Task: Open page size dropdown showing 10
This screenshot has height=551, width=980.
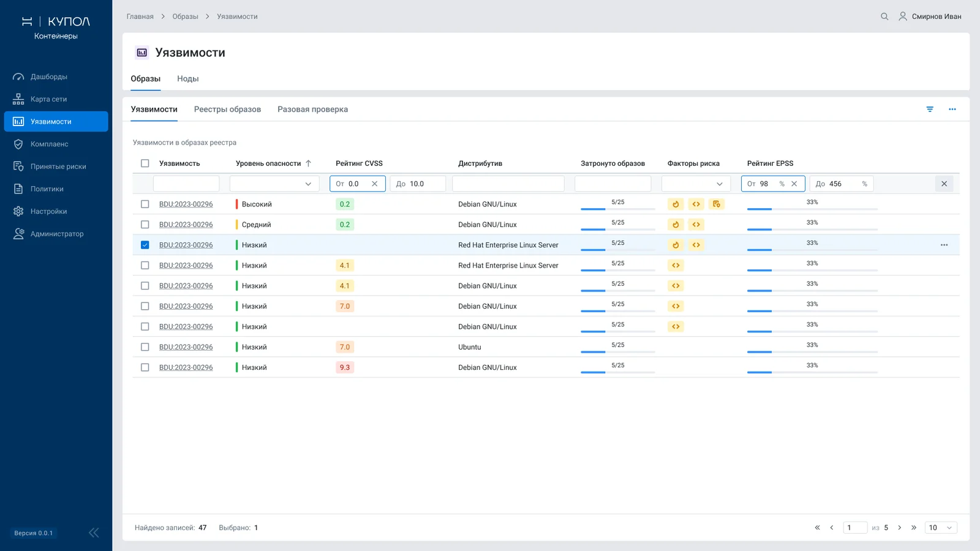Action: point(940,528)
